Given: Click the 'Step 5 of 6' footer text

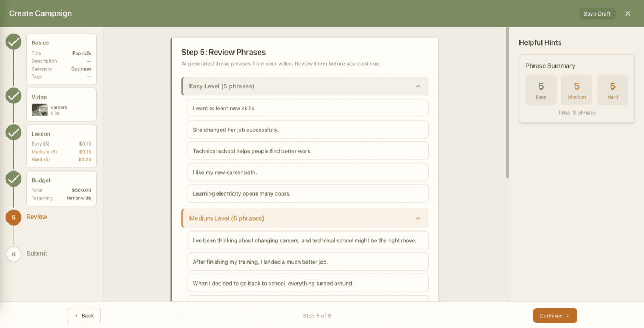Looking at the screenshot, I should pos(317,316).
